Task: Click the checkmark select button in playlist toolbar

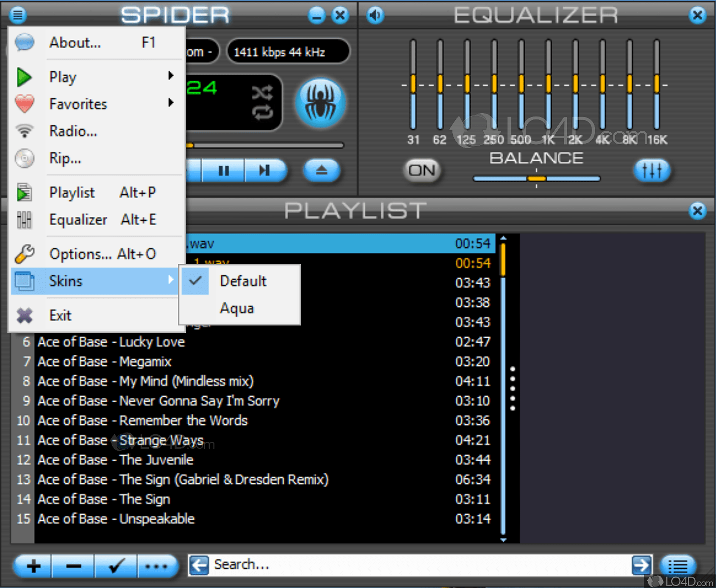Action: click(x=116, y=566)
